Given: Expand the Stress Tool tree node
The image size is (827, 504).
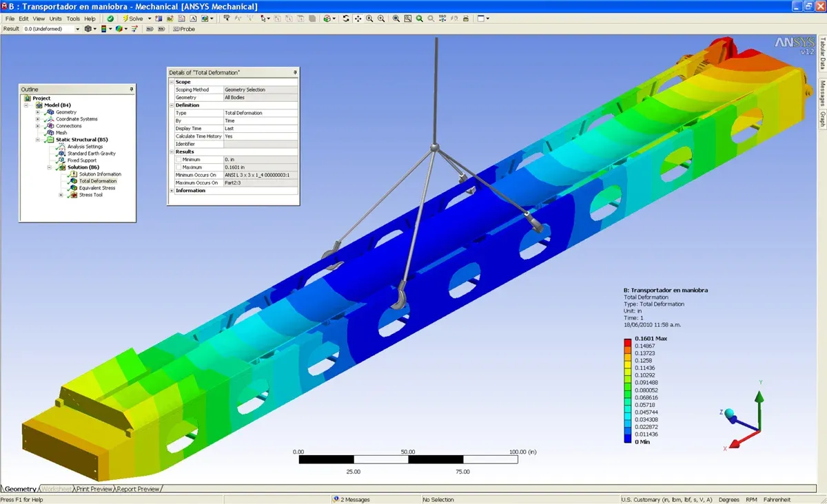Looking at the screenshot, I should pyautogui.click(x=61, y=195).
